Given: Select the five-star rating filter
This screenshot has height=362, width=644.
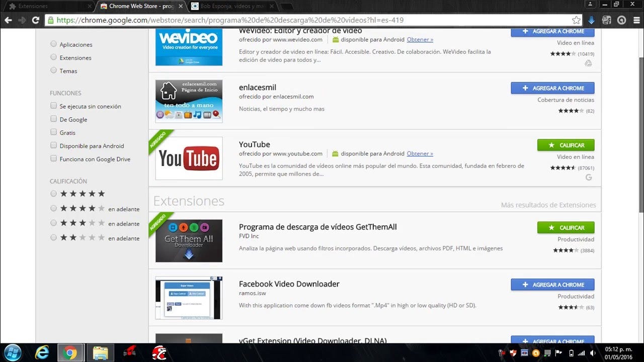Looking at the screenshot, I should point(53,194).
